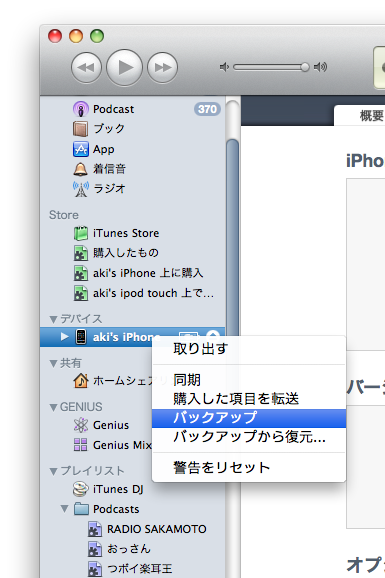Collapse the デバイス section
The height and width of the screenshot is (578, 385).
[53, 319]
